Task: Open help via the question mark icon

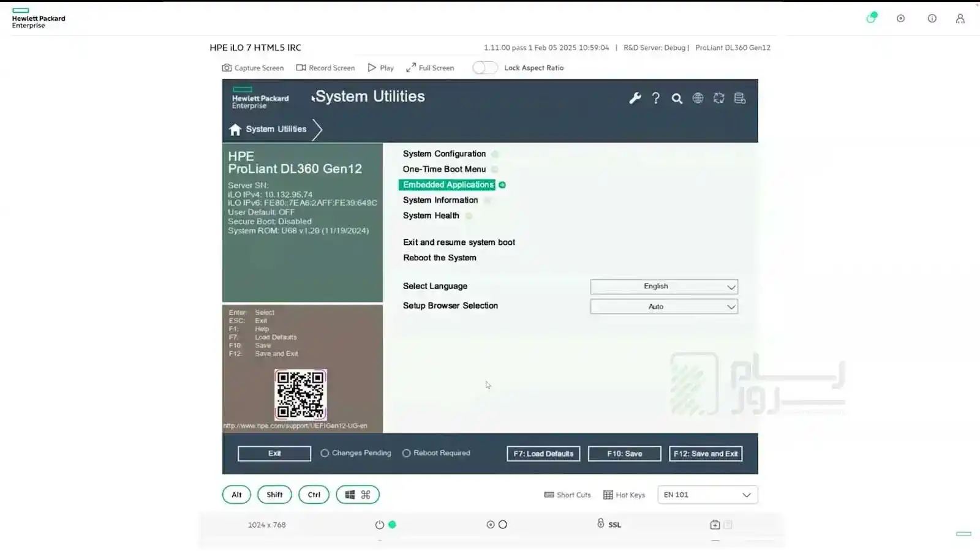Action: pyautogui.click(x=656, y=98)
